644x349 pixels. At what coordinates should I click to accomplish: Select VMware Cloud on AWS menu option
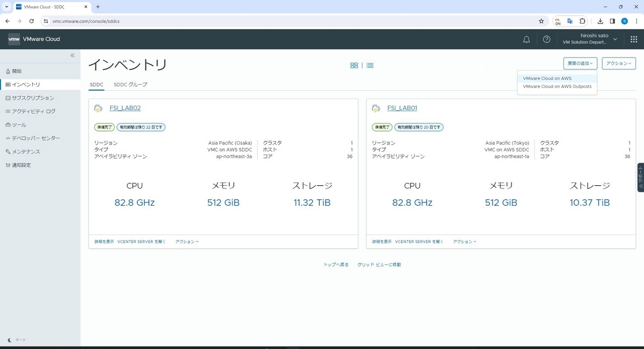(x=557, y=78)
